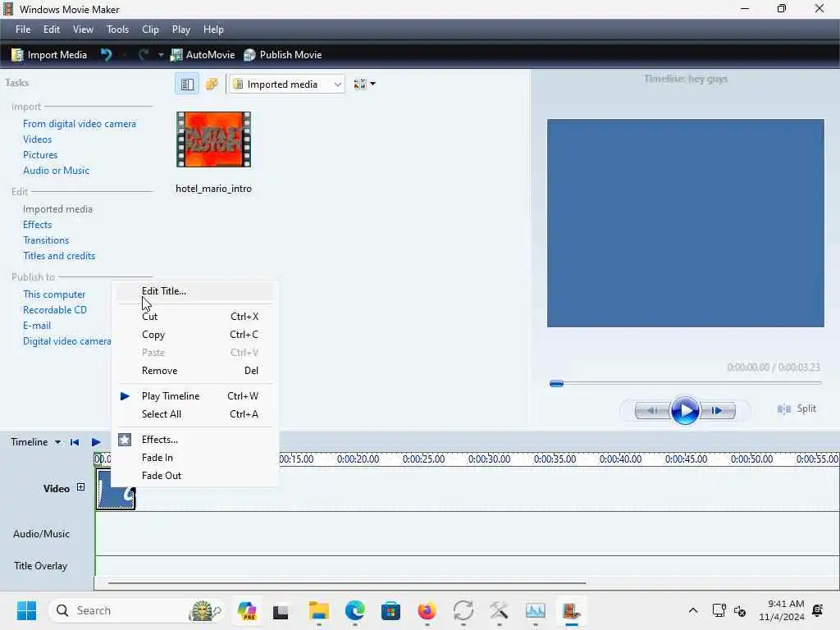
Task: Open the Play menu
Action: pyautogui.click(x=181, y=30)
